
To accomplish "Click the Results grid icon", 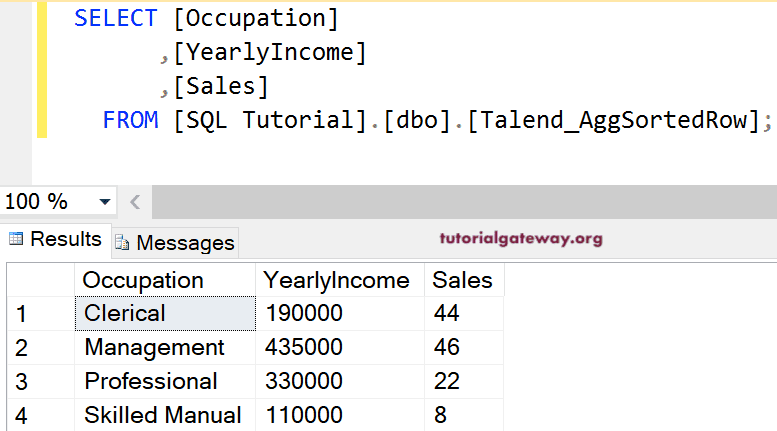I will [x=16, y=240].
